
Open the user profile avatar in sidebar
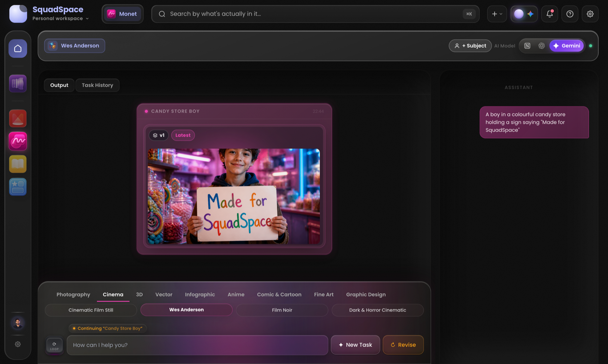[18, 323]
